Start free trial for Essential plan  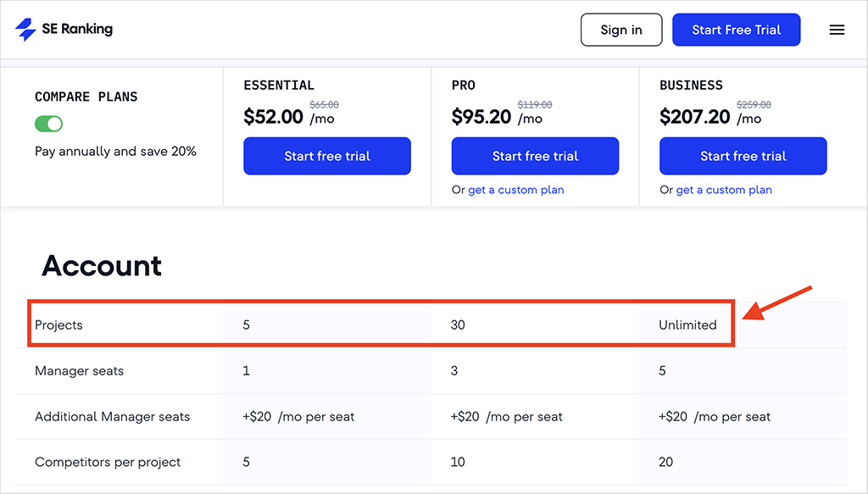point(327,156)
